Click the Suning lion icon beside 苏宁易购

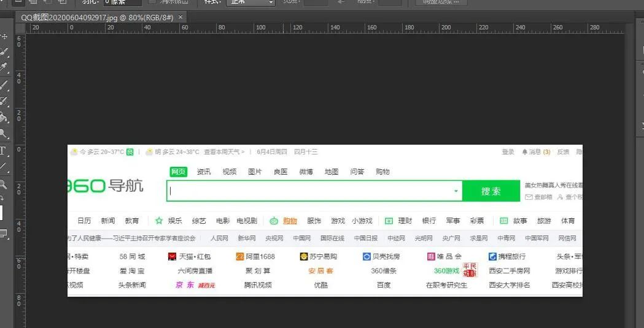click(x=304, y=257)
